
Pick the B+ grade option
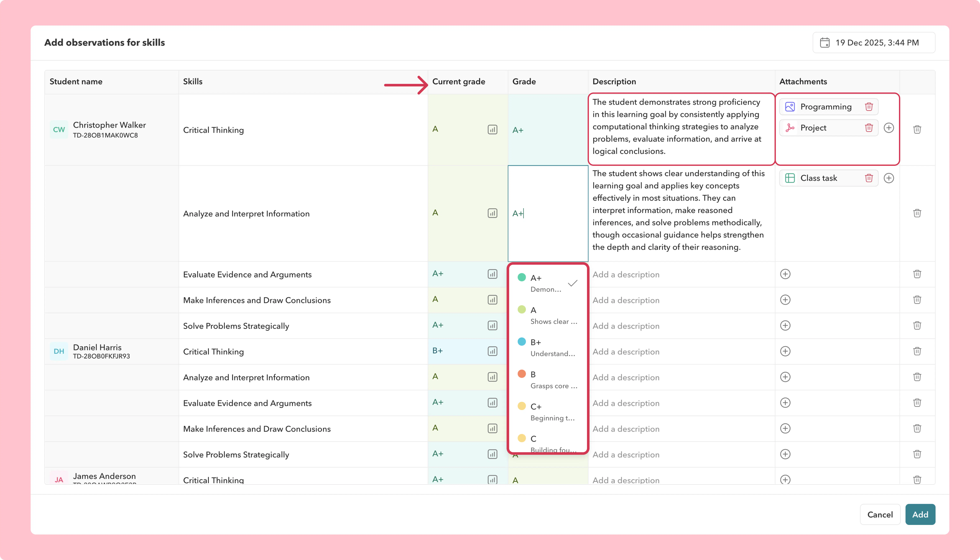(548, 348)
